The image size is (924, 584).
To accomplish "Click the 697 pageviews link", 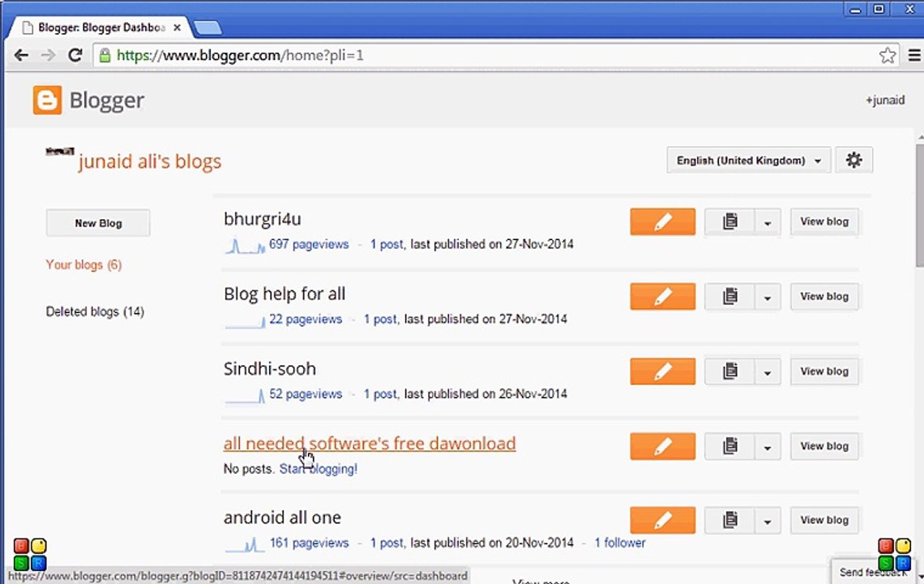I will (x=309, y=244).
